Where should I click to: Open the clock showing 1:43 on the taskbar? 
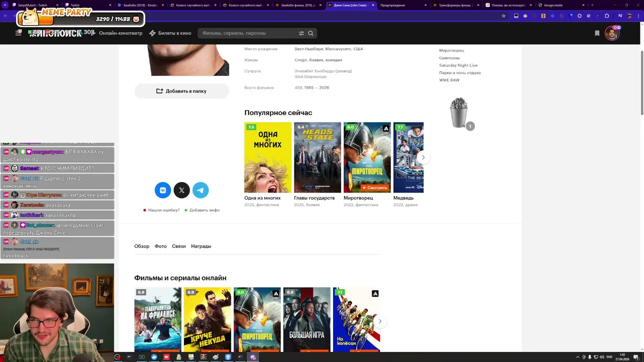point(622,357)
